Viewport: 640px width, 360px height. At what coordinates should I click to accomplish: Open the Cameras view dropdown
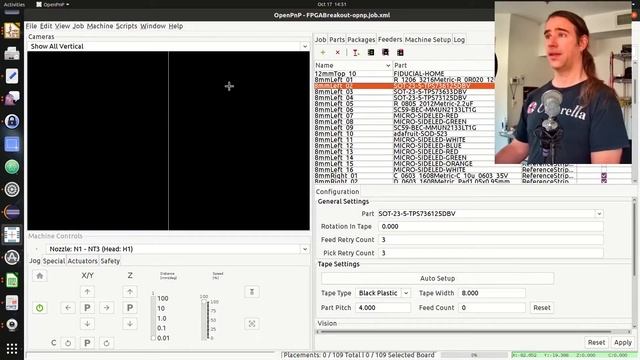coord(304,46)
